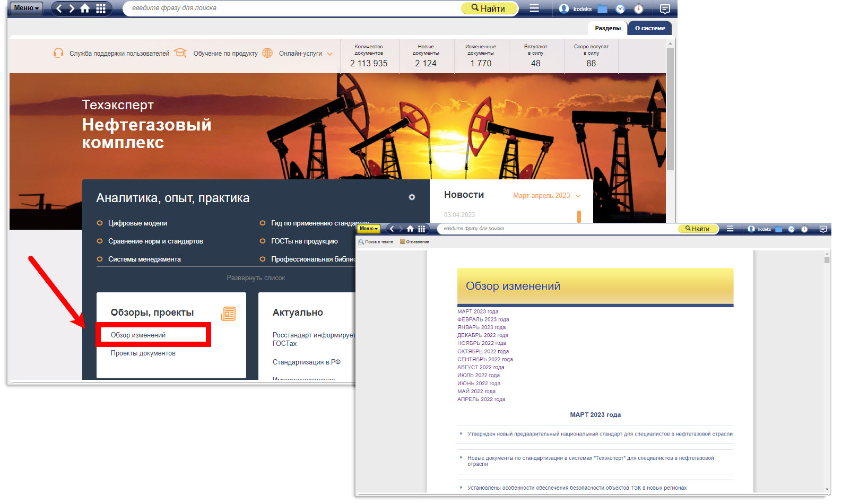Click the main window vertical scrollbar thumb
Screen dimensions: 842x504
(670, 109)
